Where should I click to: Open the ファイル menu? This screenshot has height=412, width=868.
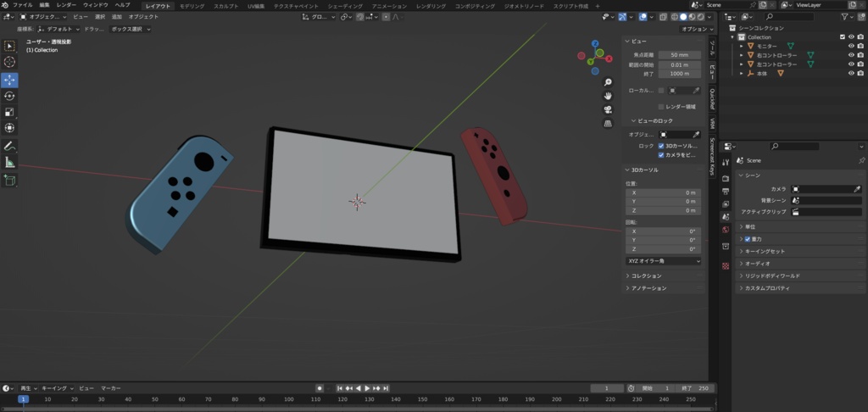[x=22, y=5]
